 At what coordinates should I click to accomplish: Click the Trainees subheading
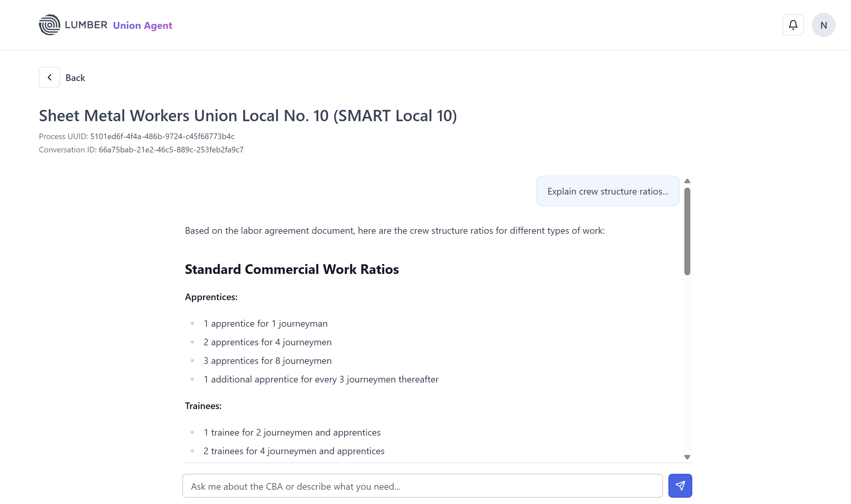203,406
